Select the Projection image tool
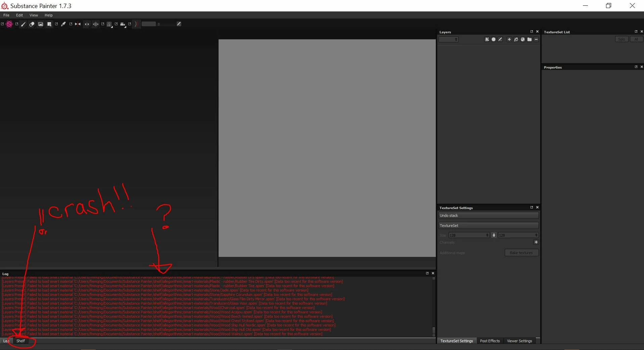The image size is (644, 350). (41, 24)
